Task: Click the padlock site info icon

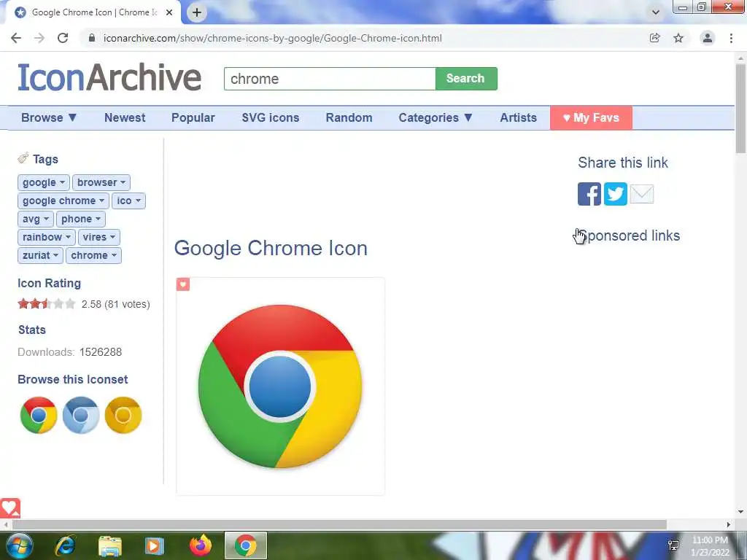Action: coord(92,38)
